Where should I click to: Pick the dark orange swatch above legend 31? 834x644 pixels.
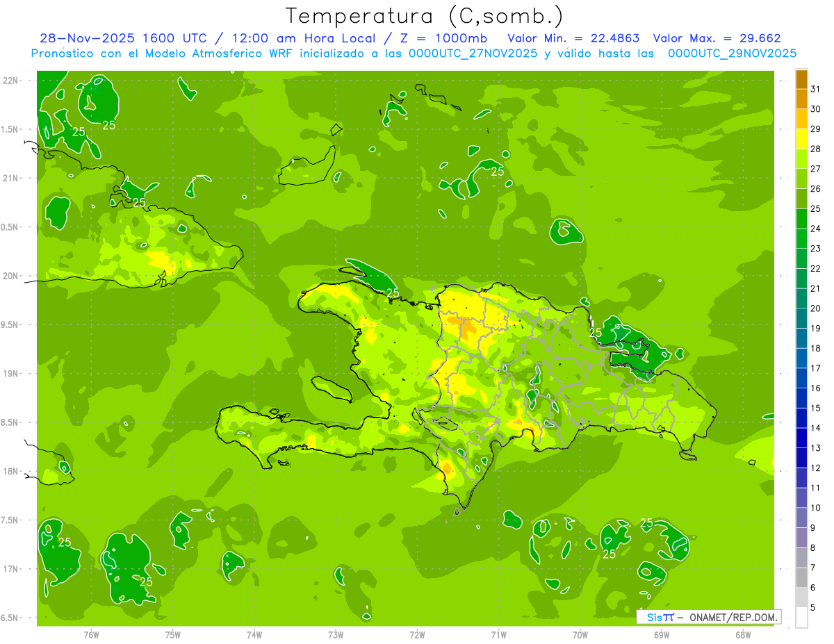[801, 79]
